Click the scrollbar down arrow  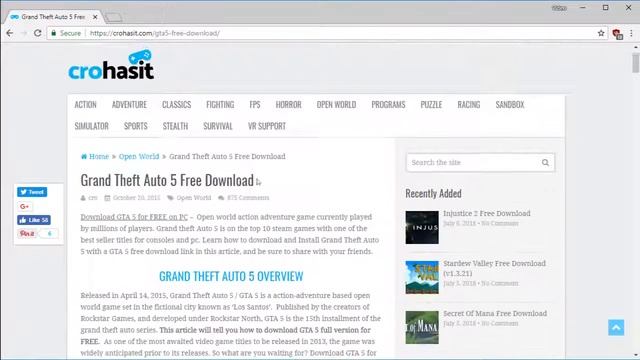point(636,356)
